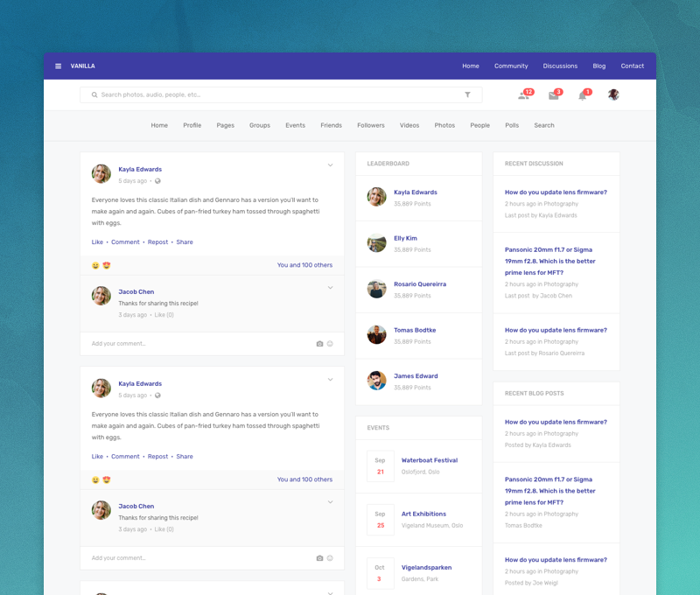Go to Discussions in top navigation
The image size is (700, 595).
pyautogui.click(x=560, y=66)
